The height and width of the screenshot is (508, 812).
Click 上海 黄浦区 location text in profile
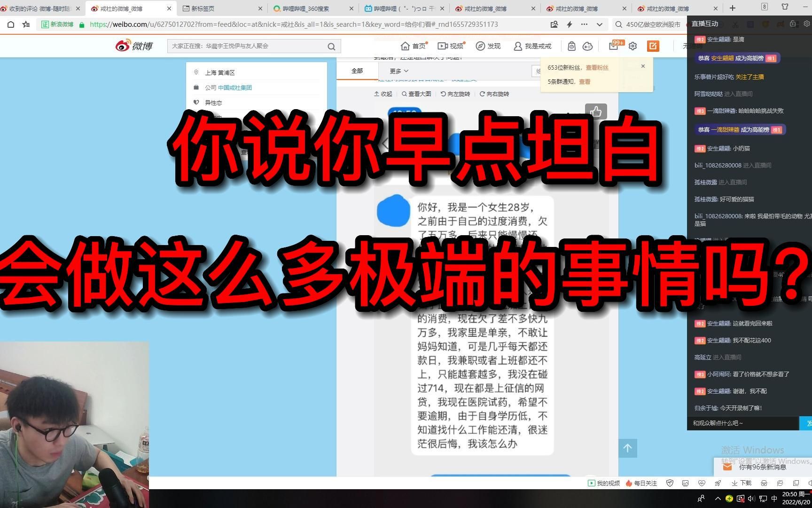point(220,73)
